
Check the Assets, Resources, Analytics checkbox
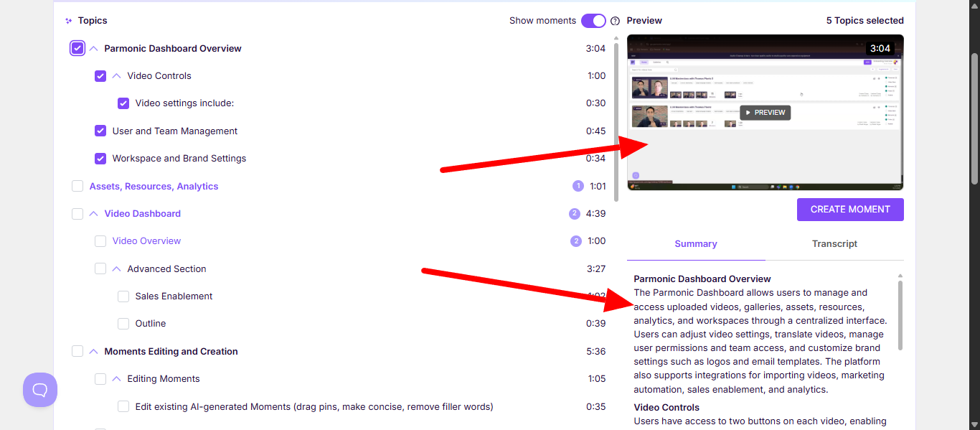click(77, 186)
